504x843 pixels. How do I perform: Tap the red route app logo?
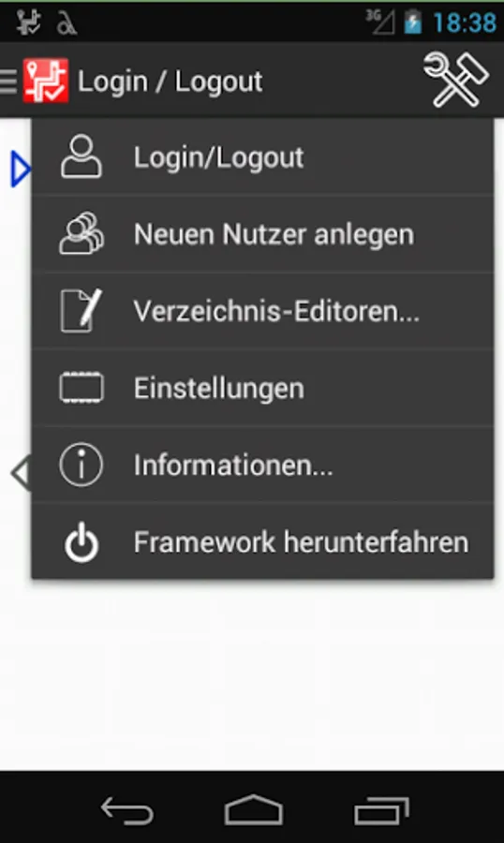46,81
